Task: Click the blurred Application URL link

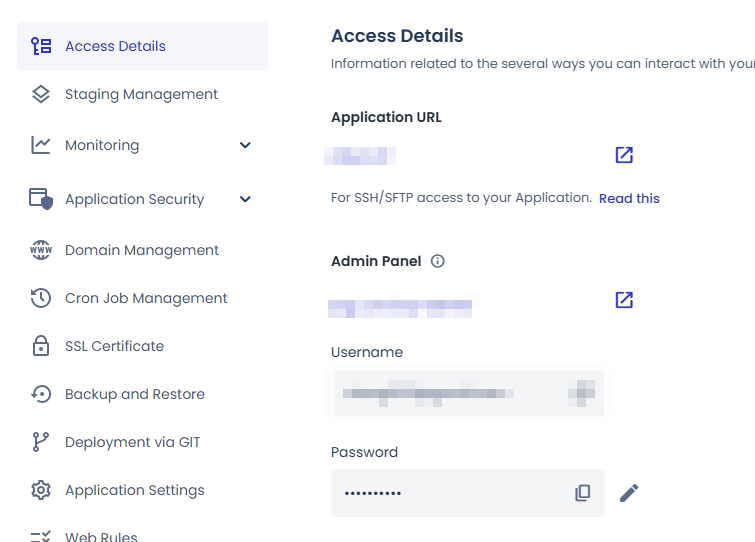Action: [362, 155]
